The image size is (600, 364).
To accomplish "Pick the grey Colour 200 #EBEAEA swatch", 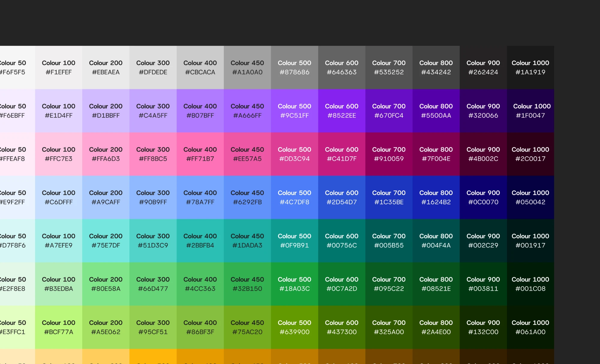I will (x=106, y=67).
